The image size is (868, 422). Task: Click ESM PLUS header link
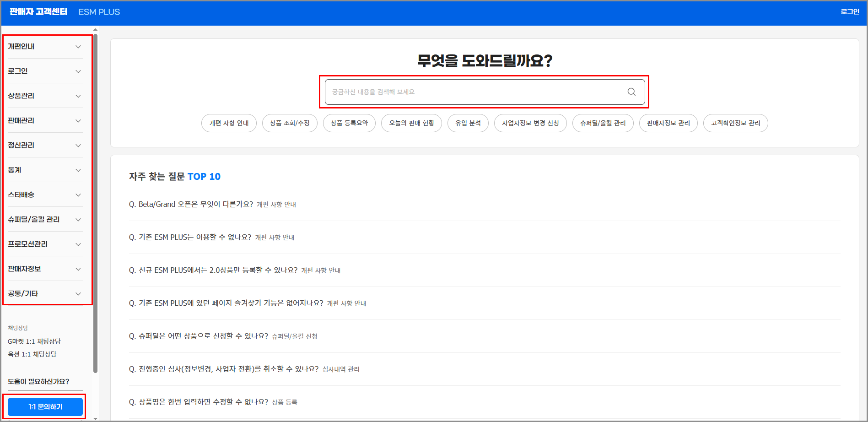99,12
